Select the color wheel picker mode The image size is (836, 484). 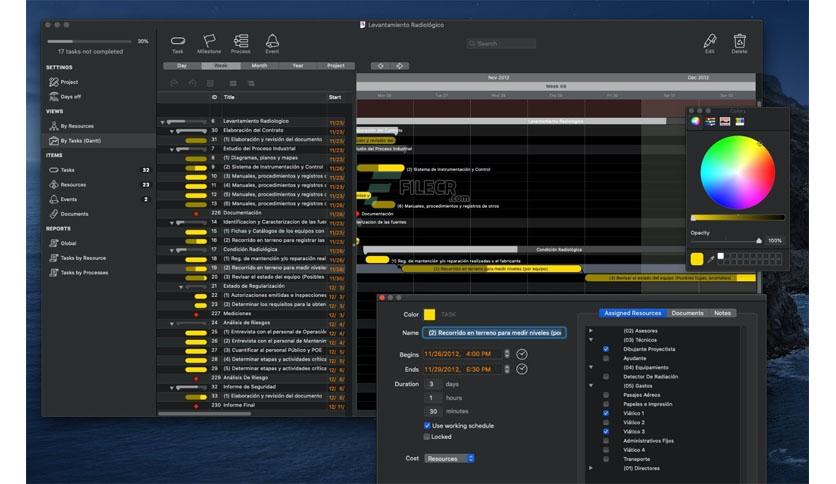[x=695, y=121]
